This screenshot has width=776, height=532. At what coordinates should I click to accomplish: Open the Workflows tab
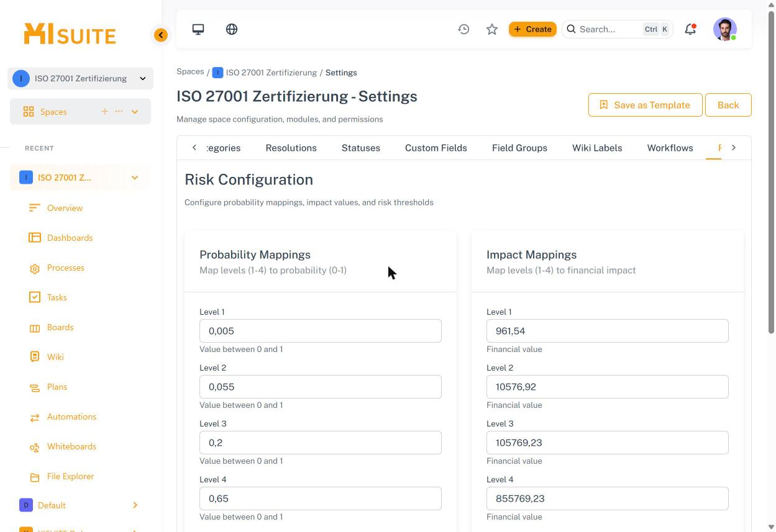point(670,148)
